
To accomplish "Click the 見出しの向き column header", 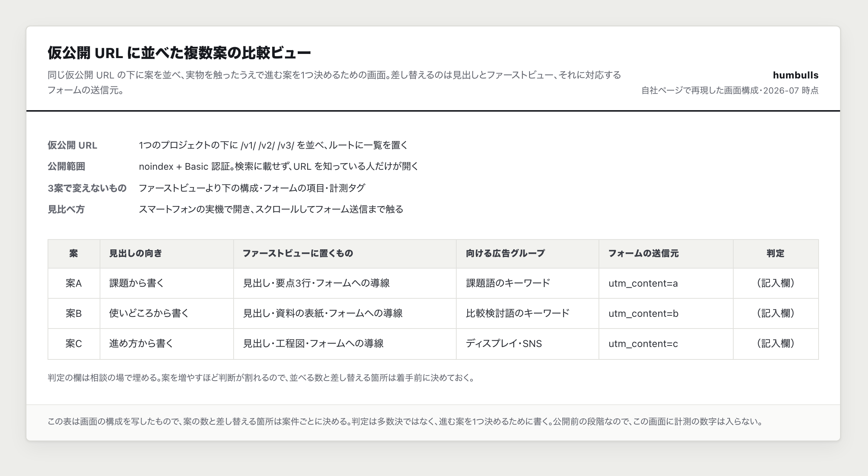I will point(167,253).
